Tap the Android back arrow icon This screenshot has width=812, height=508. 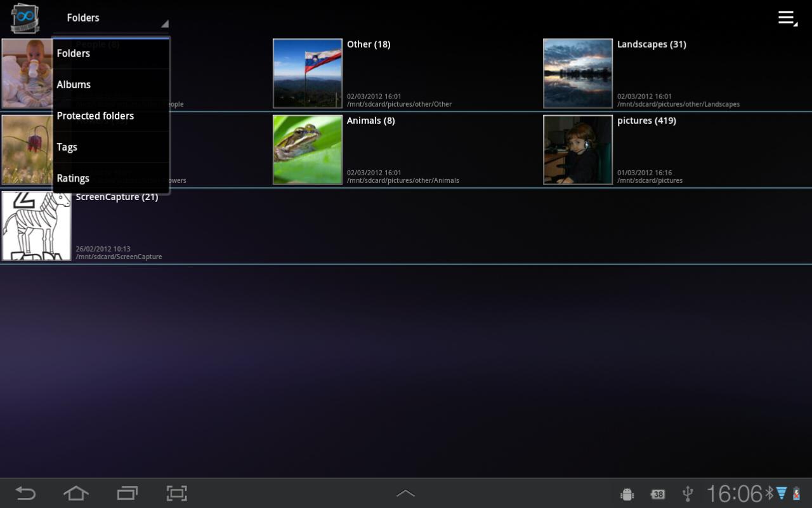click(x=25, y=493)
